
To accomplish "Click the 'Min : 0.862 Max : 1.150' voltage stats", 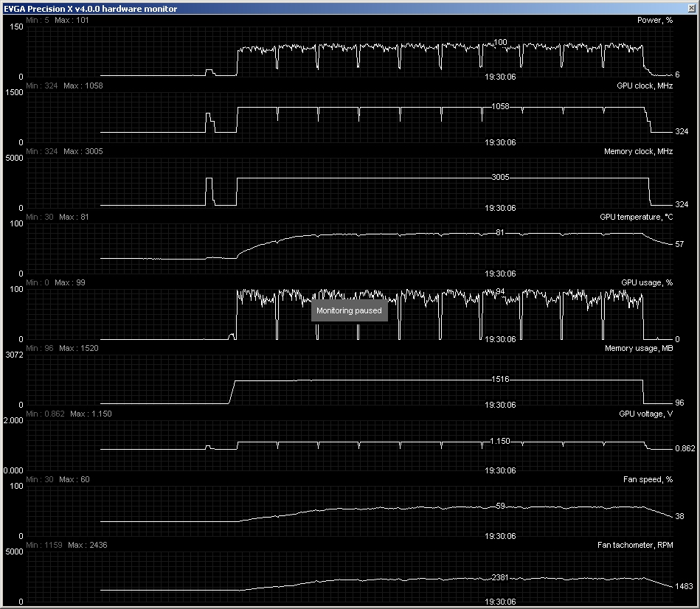I will point(69,414).
